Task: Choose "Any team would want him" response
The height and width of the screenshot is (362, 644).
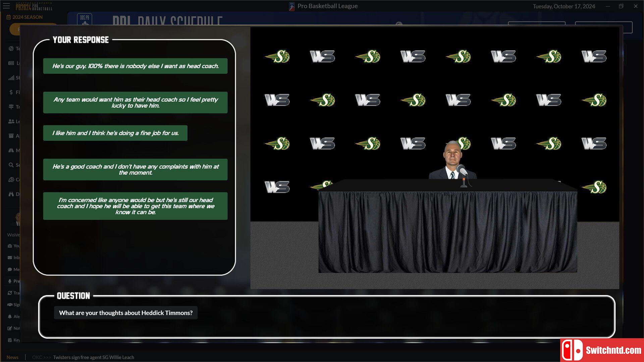Action: coord(135,103)
